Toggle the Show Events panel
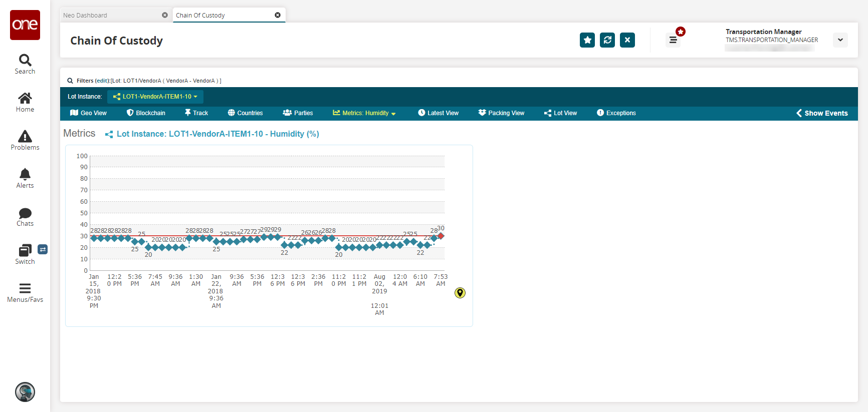Screen dimensions: 868x412 click(822, 113)
